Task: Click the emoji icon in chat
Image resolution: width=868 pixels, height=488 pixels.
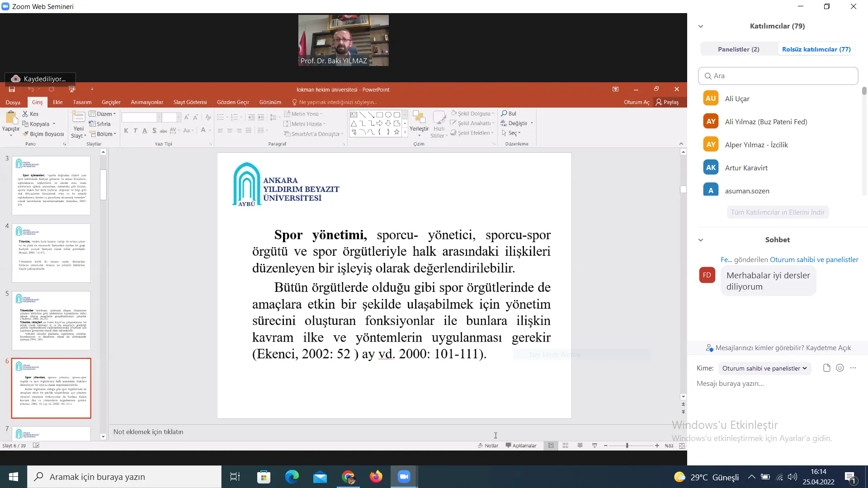Action: [x=840, y=368]
